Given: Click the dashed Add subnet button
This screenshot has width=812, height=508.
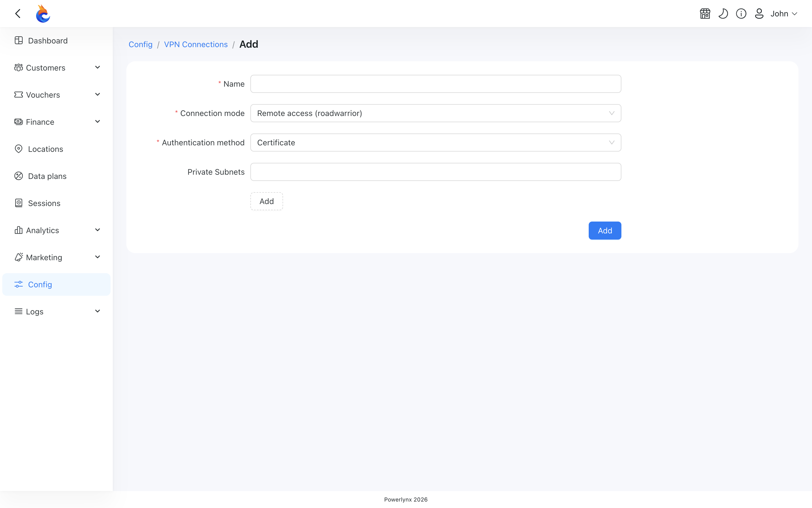Looking at the screenshot, I should 267,201.
